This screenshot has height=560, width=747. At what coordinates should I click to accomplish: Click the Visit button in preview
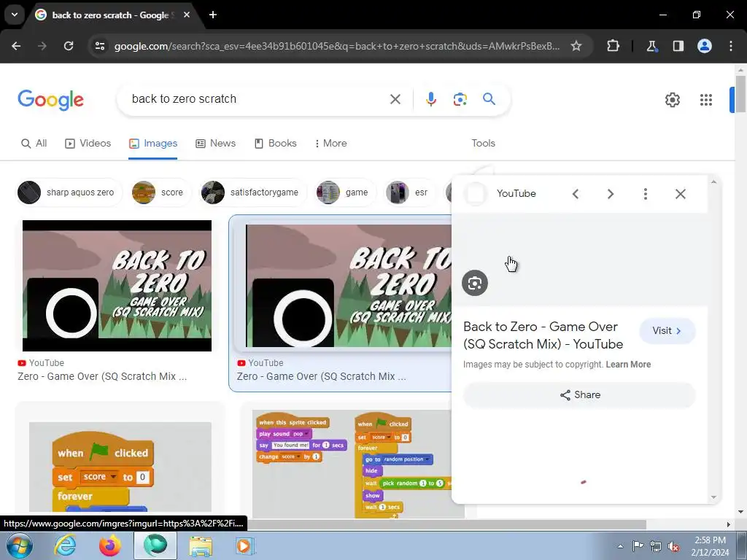tap(667, 331)
